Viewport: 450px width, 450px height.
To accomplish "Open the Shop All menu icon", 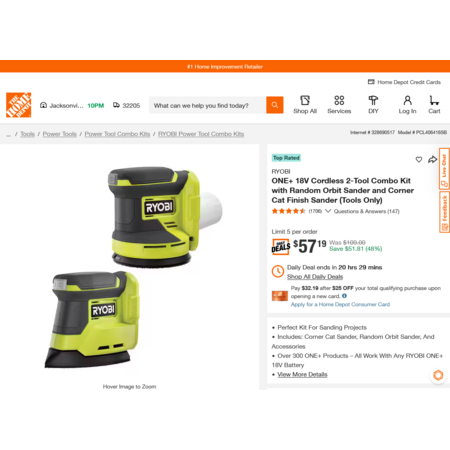I will (305, 100).
